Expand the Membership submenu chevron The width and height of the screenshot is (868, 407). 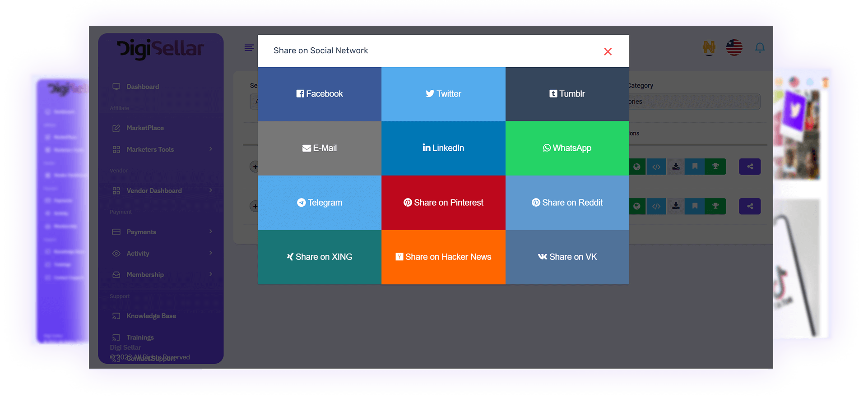coord(211,274)
